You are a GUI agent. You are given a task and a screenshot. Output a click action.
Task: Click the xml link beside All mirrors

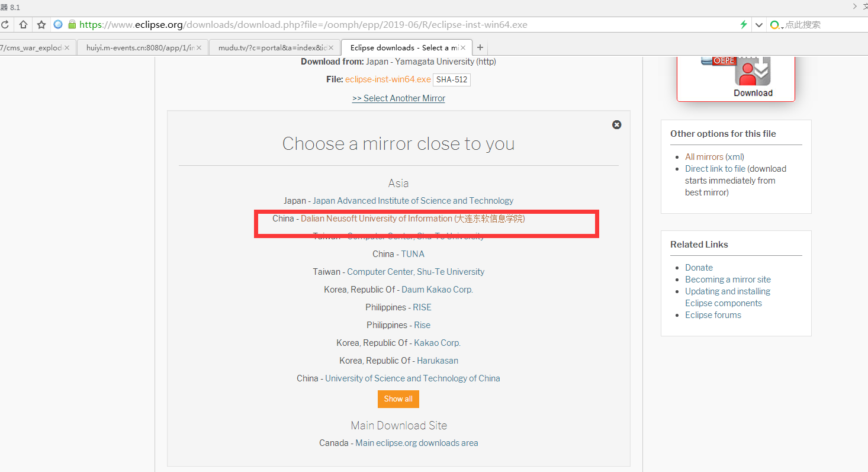735,157
